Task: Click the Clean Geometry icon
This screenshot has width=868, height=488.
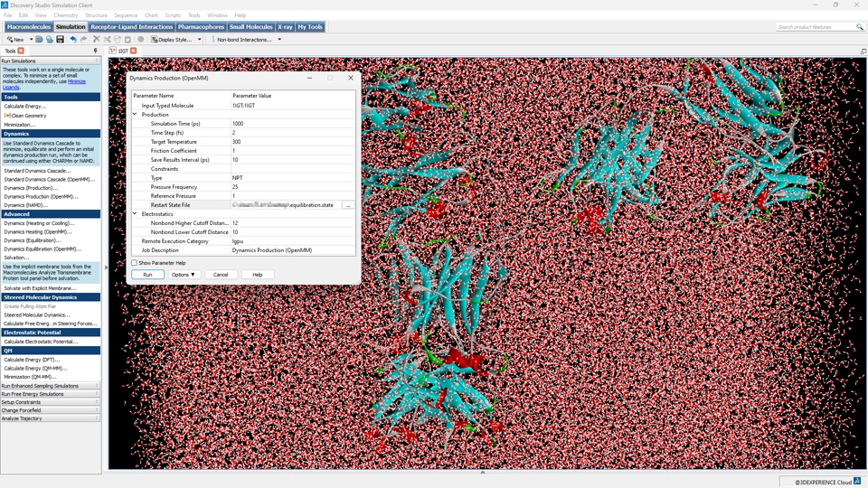Action: pos(7,116)
